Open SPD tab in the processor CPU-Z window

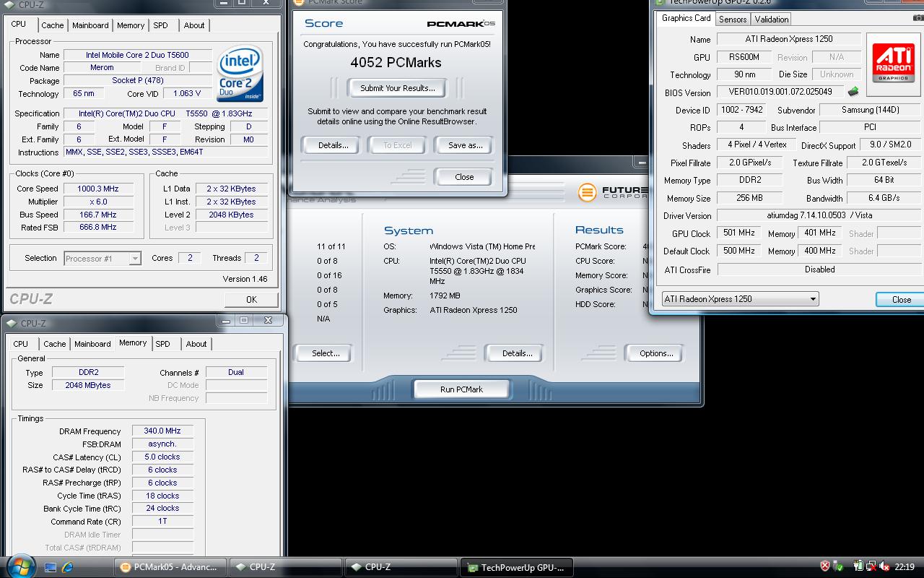160,25
